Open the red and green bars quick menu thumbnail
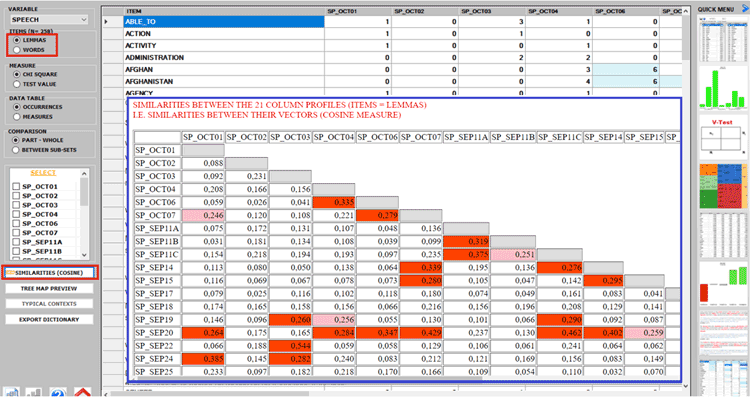 723,283
